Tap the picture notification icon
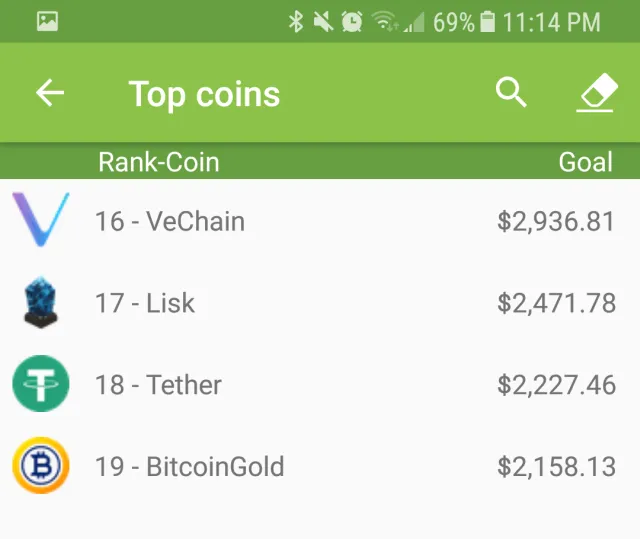The width and height of the screenshot is (640, 539). [x=47, y=21]
